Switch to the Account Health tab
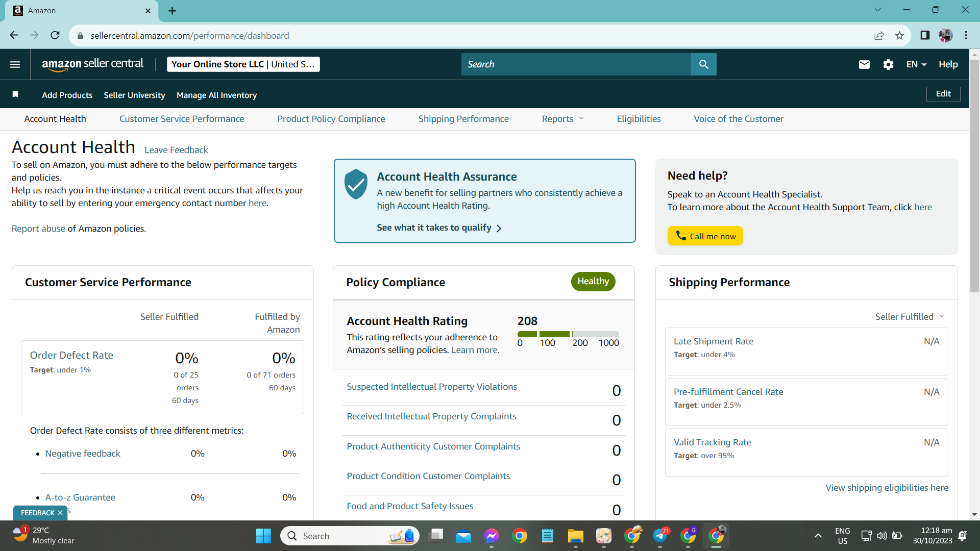 pyautogui.click(x=55, y=119)
